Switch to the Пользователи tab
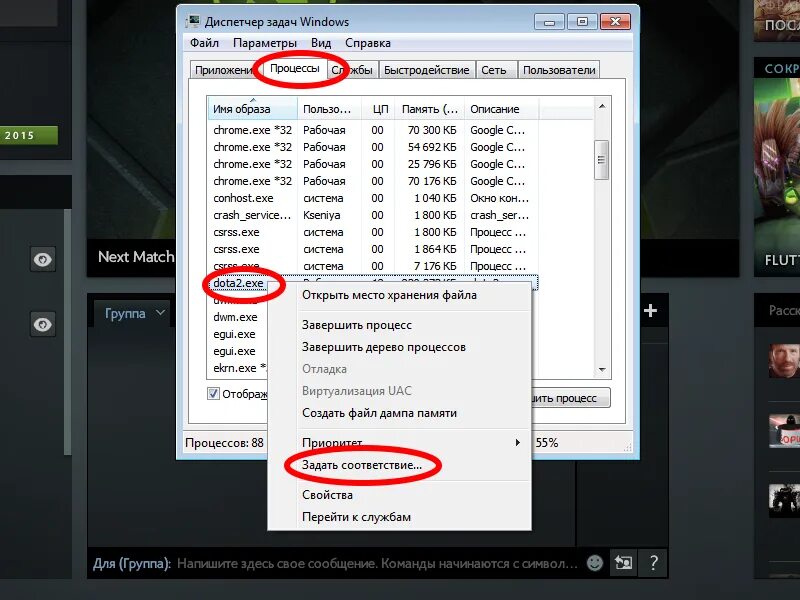The image size is (800, 600). [x=559, y=70]
